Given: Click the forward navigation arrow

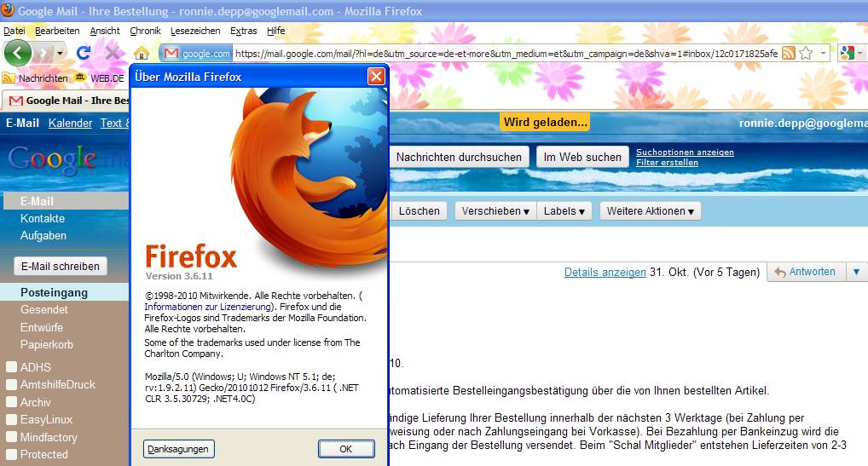Looking at the screenshot, I should point(43,54).
